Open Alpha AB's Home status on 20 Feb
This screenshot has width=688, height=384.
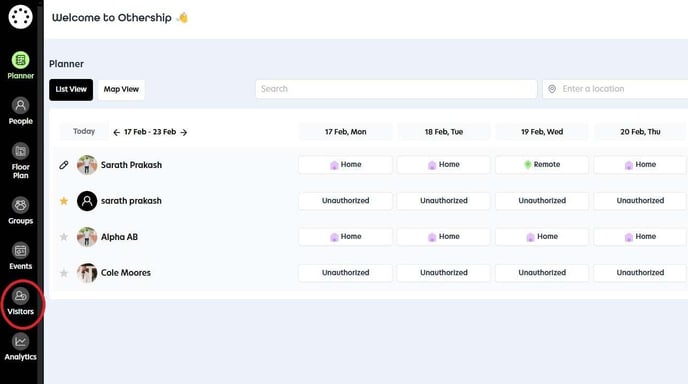pos(640,237)
